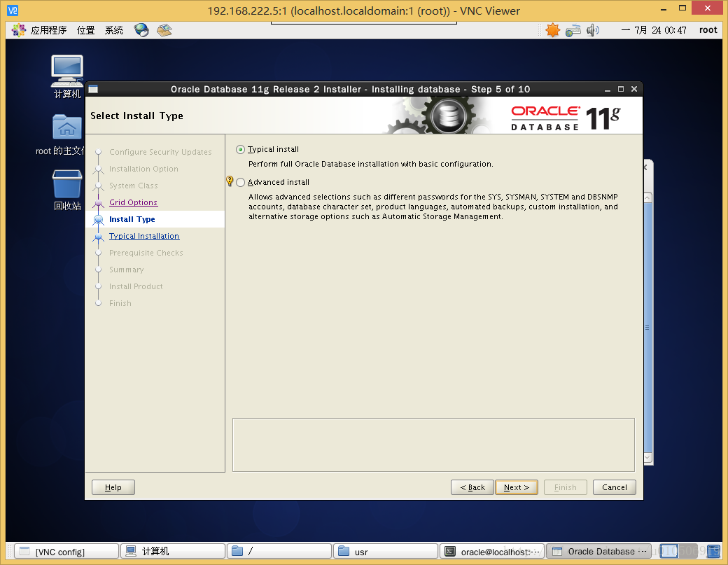The width and height of the screenshot is (728, 565).
Task: Open the 系统 (System) menu
Action: [113, 30]
